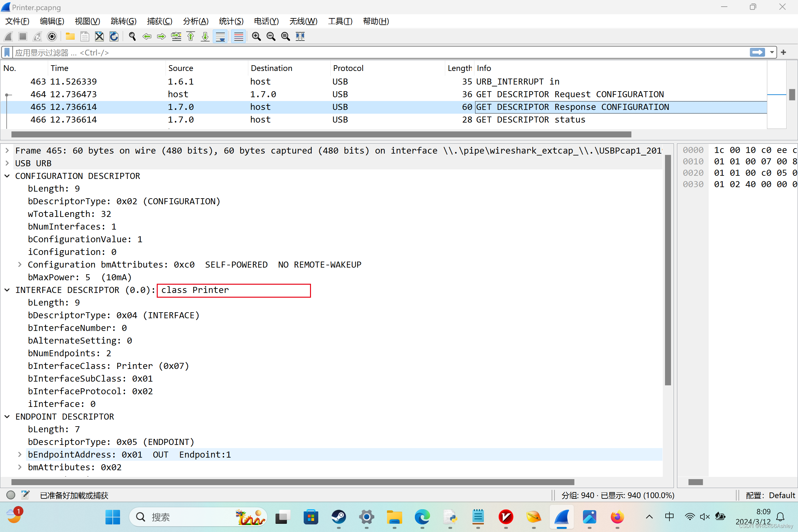Image resolution: width=798 pixels, height=532 pixels.
Task: Launch Firefox from the taskbar
Action: [x=617, y=517]
